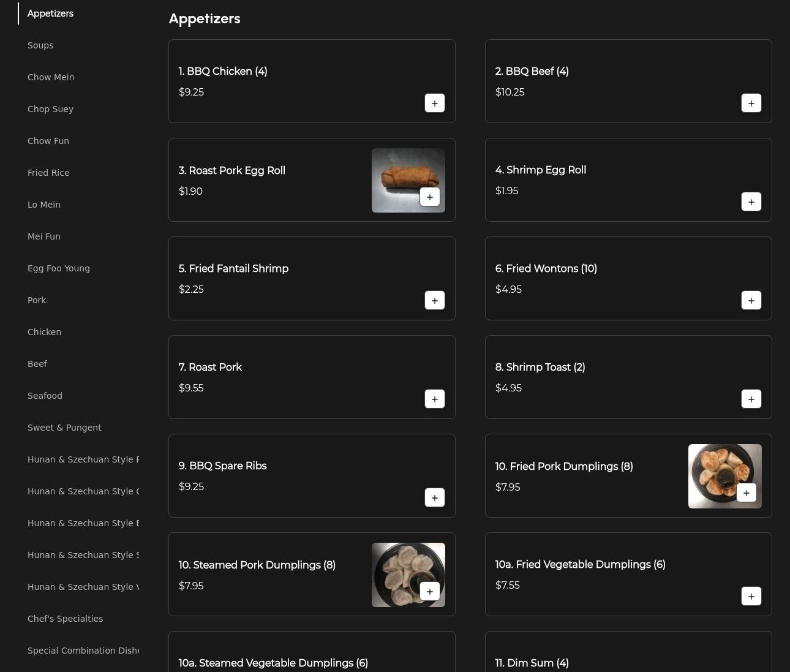Add BBQ Spare Ribs with plus button
Screen dimensions: 790x672
[x=434, y=497]
